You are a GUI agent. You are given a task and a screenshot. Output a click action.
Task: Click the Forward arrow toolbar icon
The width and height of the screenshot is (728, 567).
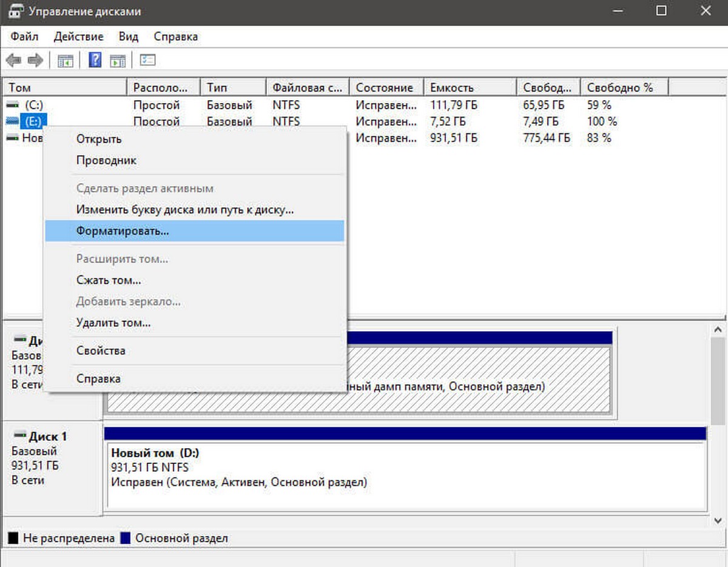click(35, 60)
